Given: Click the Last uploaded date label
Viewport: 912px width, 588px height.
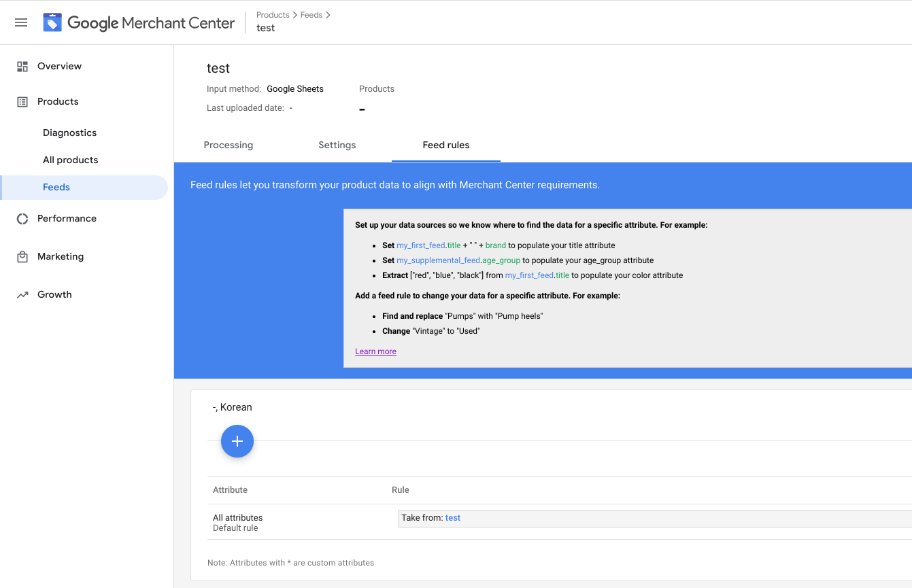Looking at the screenshot, I should (246, 108).
